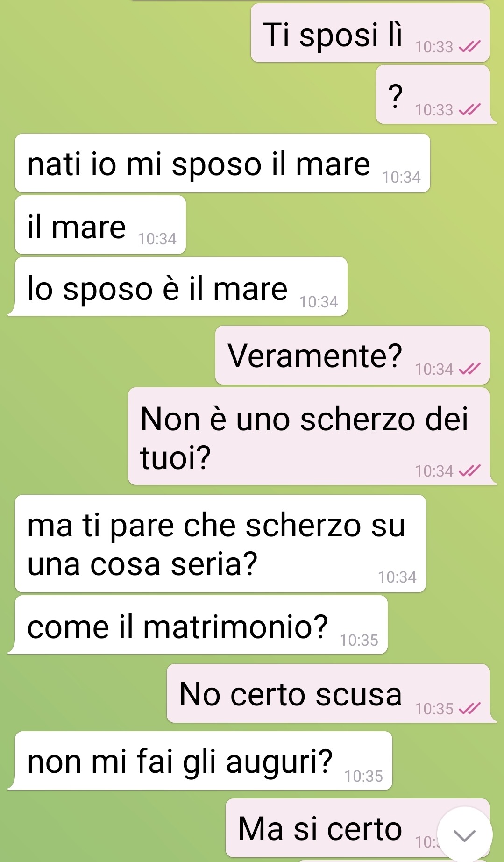504x862 pixels.
Task: Tap the double-check icon beside the '?' message
Action: click(469, 110)
